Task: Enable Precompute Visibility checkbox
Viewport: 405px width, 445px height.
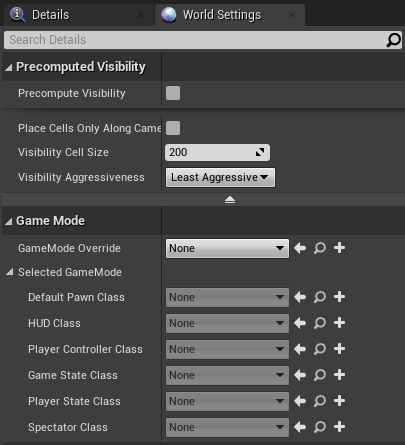Action: (x=173, y=93)
